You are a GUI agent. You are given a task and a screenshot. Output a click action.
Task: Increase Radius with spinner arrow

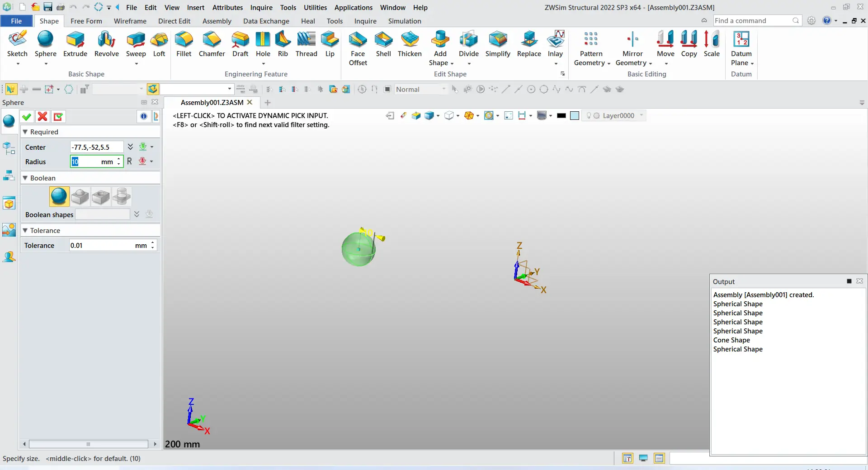(x=119, y=159)
